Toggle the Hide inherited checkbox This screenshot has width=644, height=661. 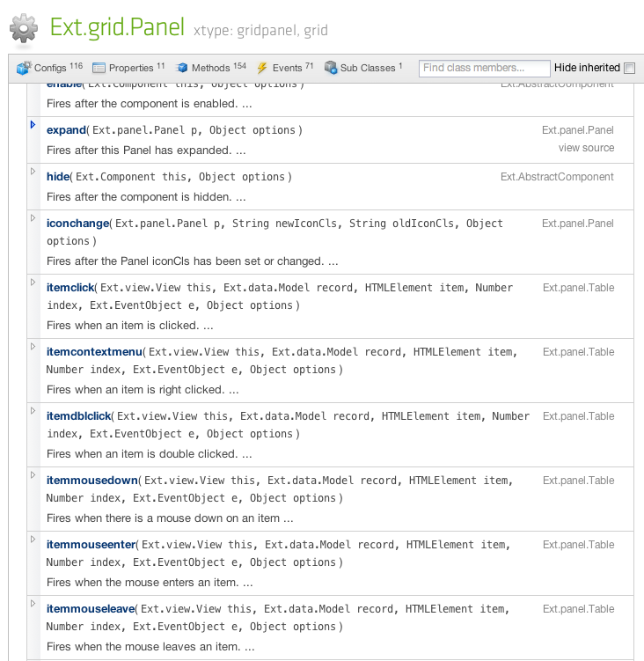pyautogui.click(x=629, y=68)
